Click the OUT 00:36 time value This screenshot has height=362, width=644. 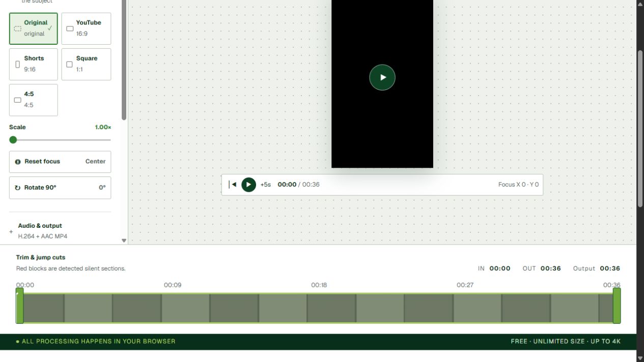tap(551, 268)
